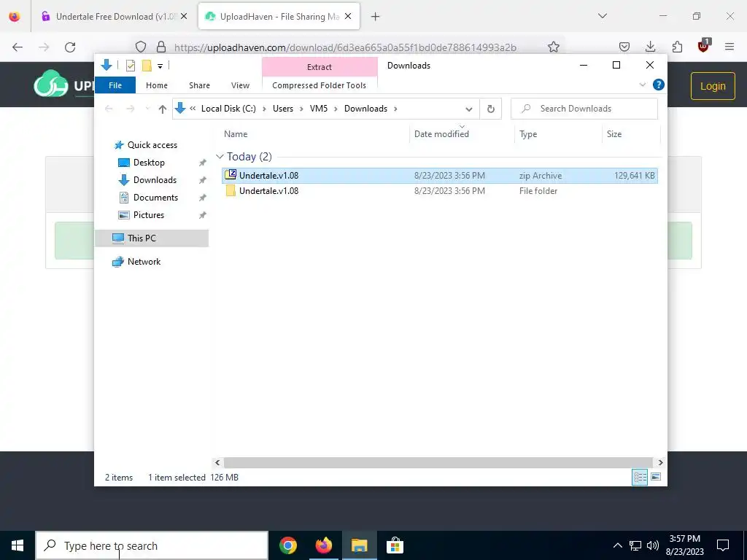This screenshot has height=560, width=747.
Task: Open the Customize Quick Access Toolbar dropdown
Action: (160, 66)
